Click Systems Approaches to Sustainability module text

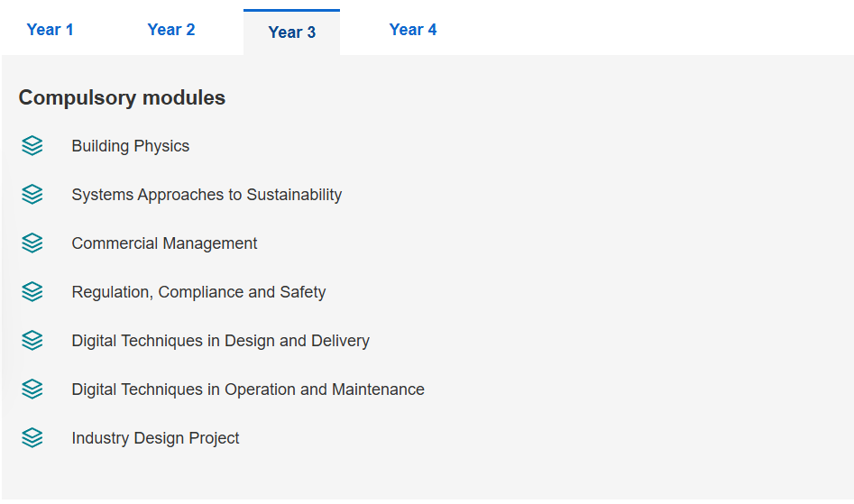pos(207,195)
